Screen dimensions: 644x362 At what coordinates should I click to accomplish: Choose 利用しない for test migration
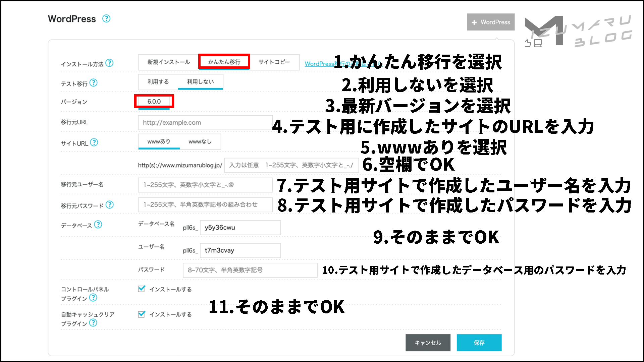pos(200,82)
